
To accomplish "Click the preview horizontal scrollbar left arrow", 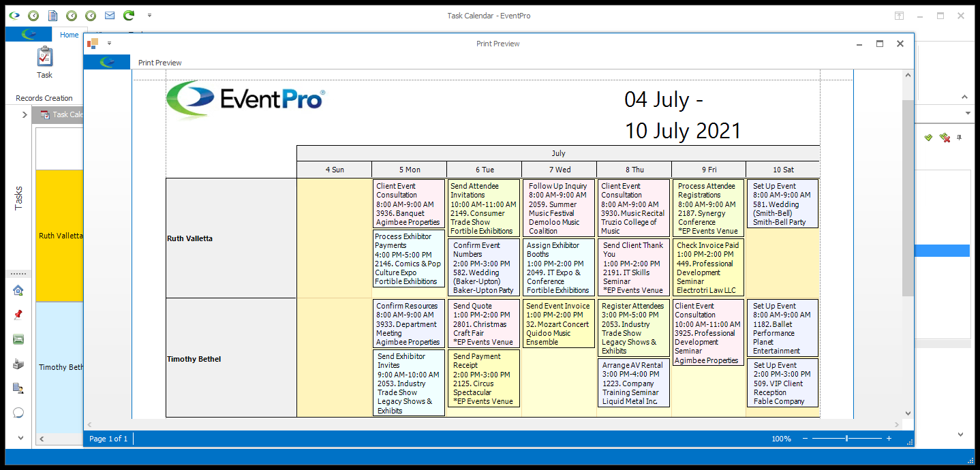I will tap(89, 424).
